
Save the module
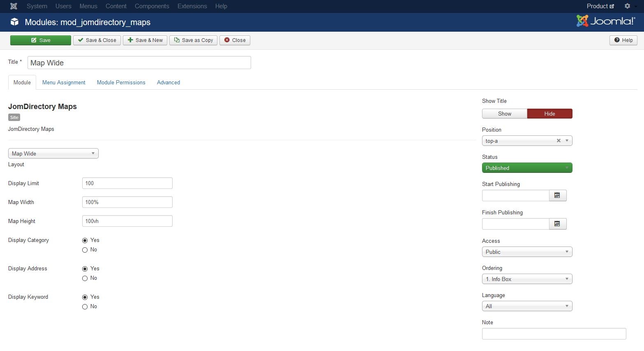coord(41,40)
